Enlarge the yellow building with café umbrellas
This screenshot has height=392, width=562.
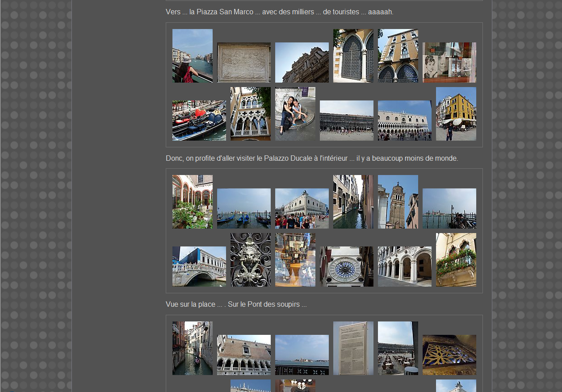[x=456, y=114]
